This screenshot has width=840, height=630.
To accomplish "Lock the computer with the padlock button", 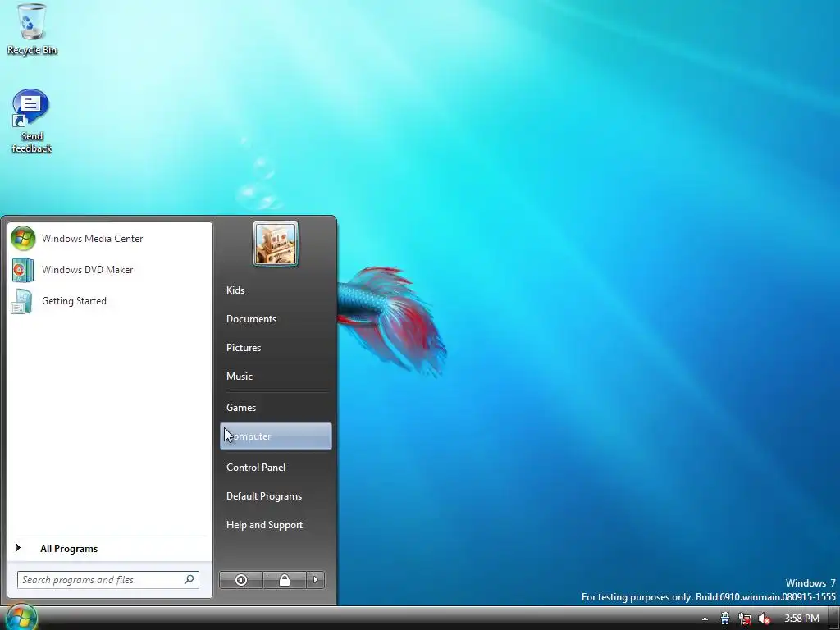I will coord(285,580).
